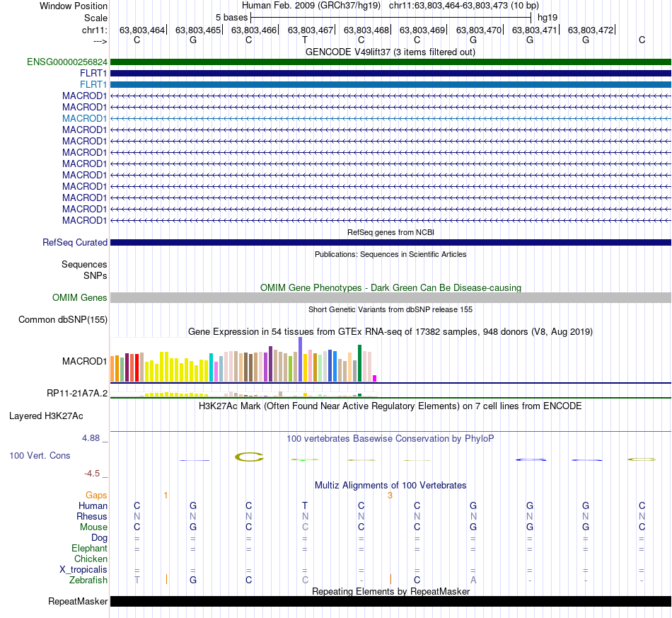The image size is (672, 618).
Task: Click the hg19 text beside the scale bar
Action: [x=548, y=18]
